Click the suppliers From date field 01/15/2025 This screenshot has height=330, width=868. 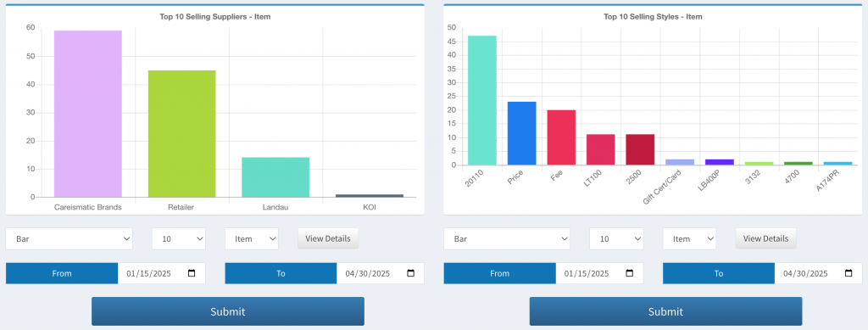click(x=162, y=273)
